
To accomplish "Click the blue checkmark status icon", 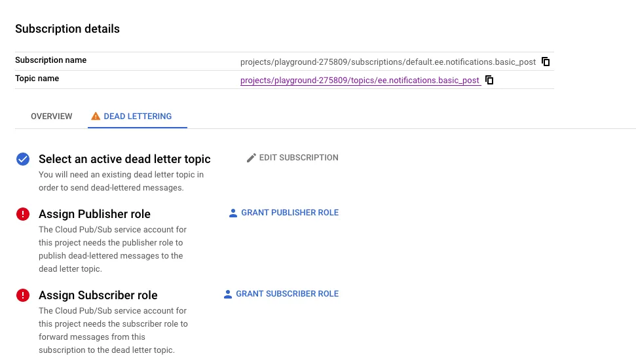I will click(23, 159).
